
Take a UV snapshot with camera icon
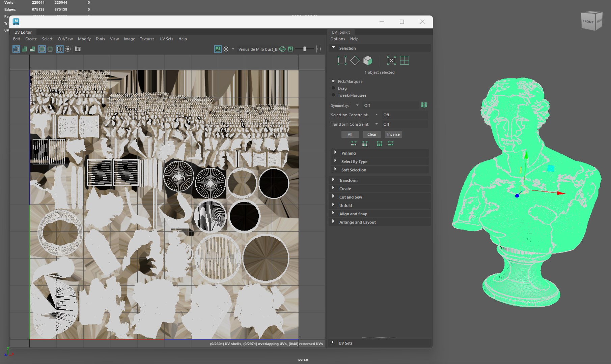78,49
